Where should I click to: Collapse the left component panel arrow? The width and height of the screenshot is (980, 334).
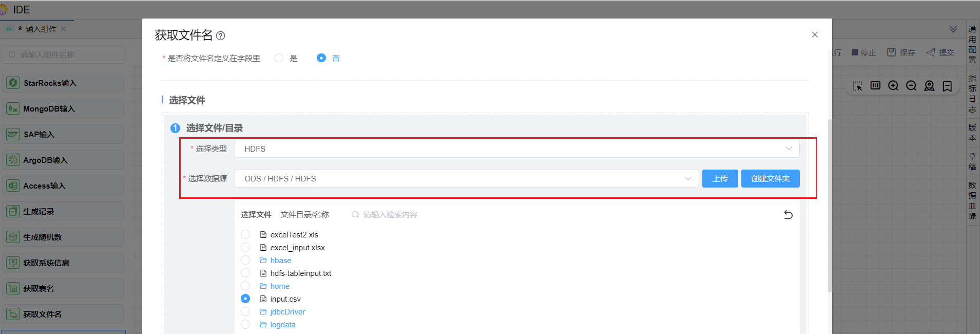pyautogui.click(x=135, y=254)
